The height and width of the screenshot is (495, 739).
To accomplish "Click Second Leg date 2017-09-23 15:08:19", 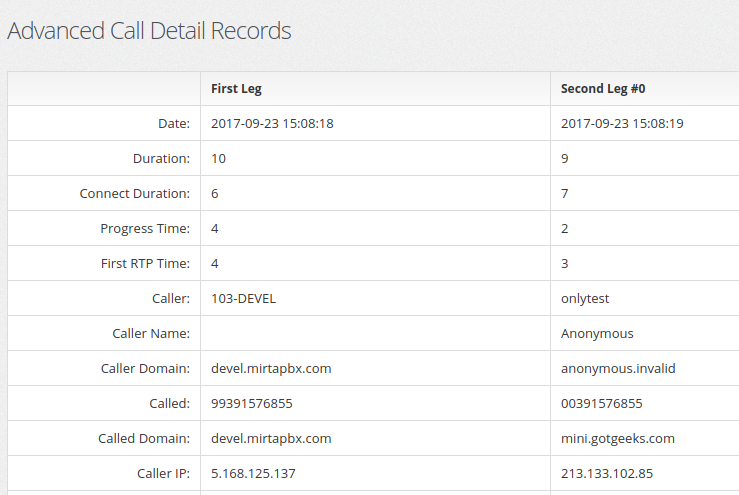I will pyautogui.click(x=622, y=124).
